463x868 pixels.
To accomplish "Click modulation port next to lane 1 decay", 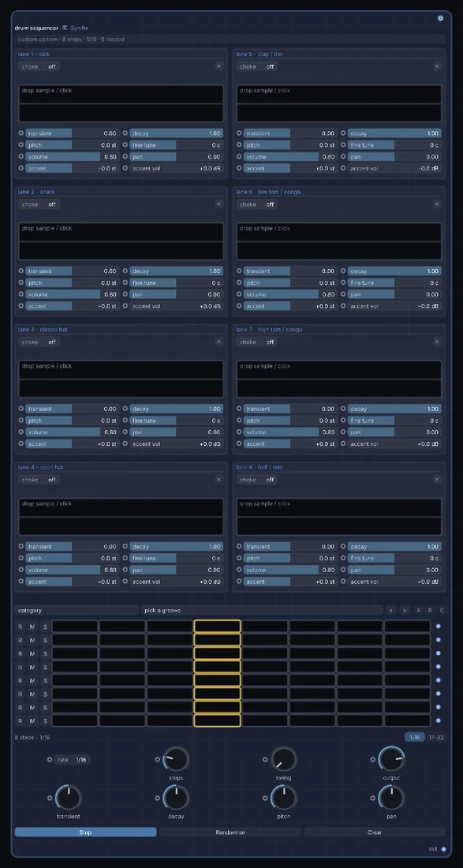I will point(125,133).
